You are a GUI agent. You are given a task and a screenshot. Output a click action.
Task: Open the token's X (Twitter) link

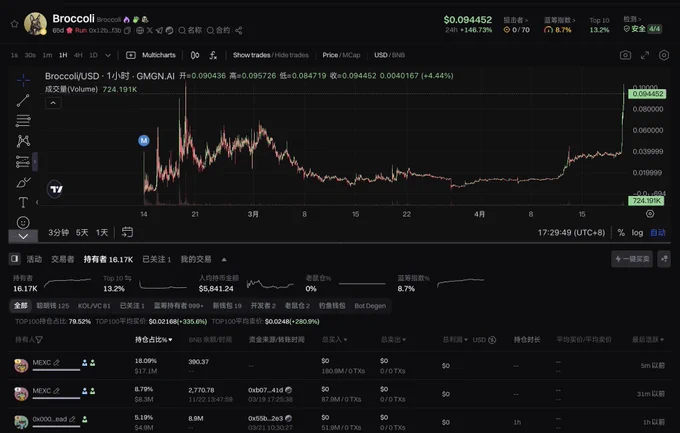150,30
